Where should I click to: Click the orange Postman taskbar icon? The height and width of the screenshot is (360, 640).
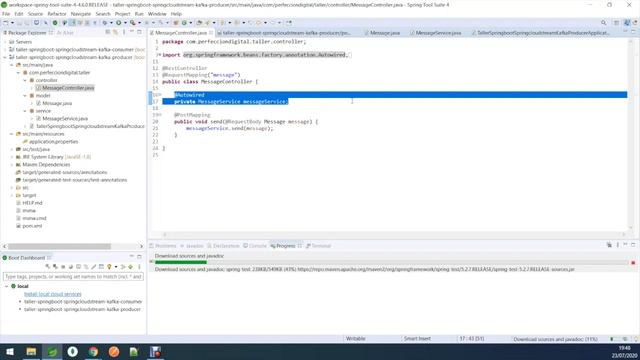[114, 351]
